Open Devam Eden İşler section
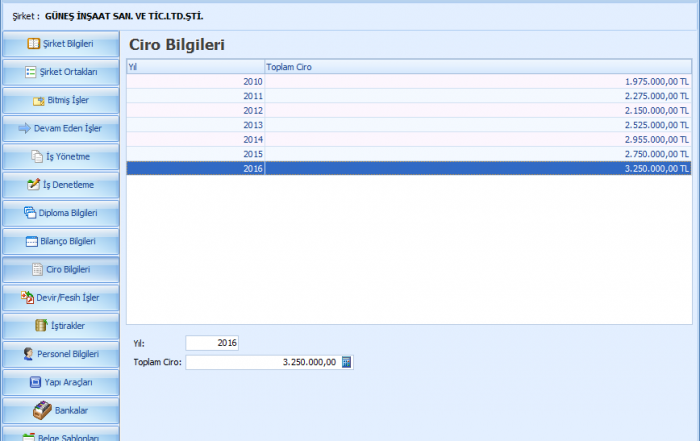The height and width of the screenshot is (441, 700). click(61, 128)
